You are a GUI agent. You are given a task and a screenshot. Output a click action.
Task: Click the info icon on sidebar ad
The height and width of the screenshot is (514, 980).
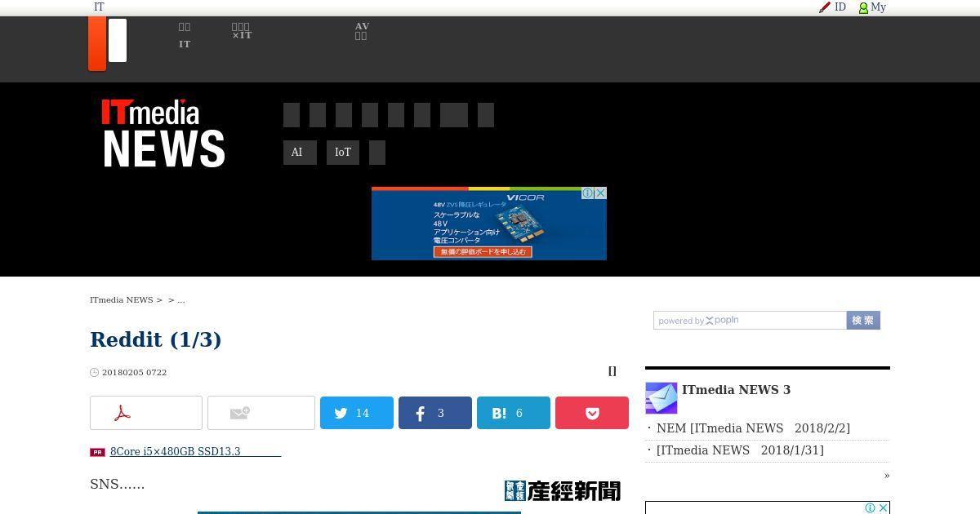coord(871,508)
